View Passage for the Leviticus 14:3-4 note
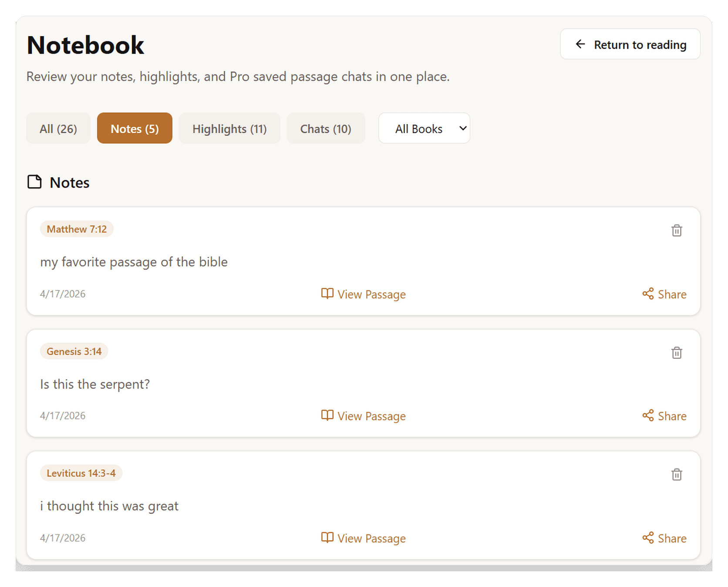 (364, 539)
